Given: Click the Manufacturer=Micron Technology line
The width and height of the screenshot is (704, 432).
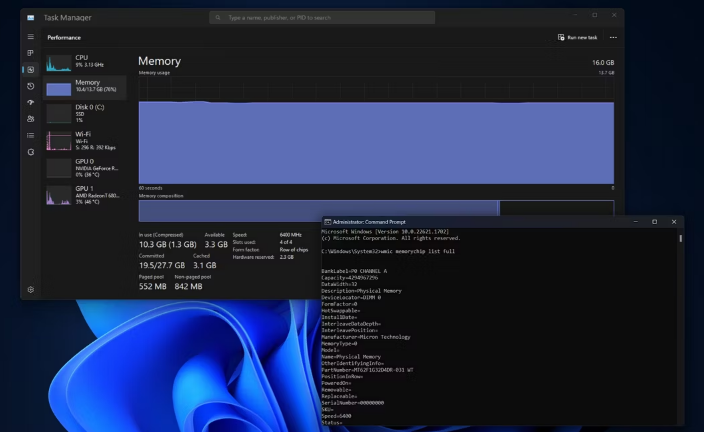Looking at the screenshot, I should 366,337.
